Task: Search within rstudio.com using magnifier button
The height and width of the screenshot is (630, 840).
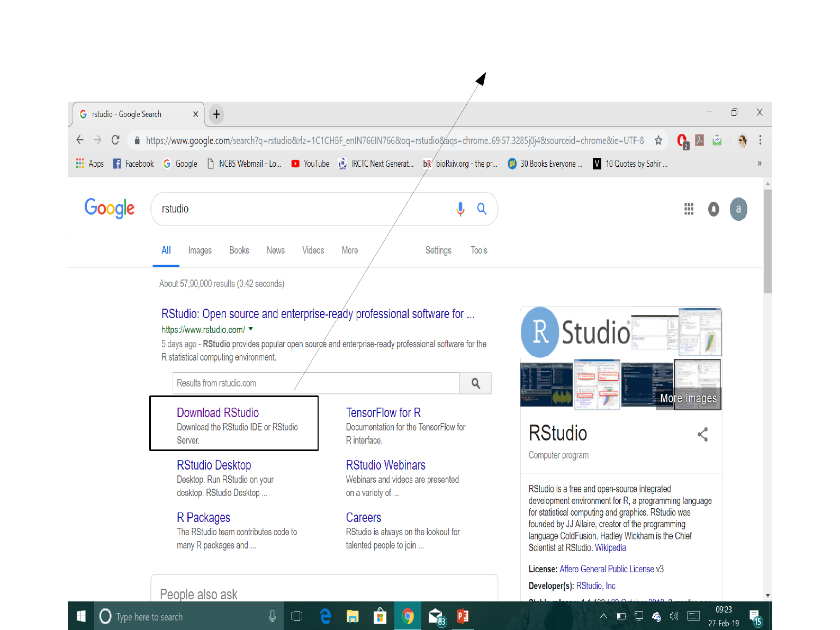Action: pyautogui.click(x=476, y=383)
